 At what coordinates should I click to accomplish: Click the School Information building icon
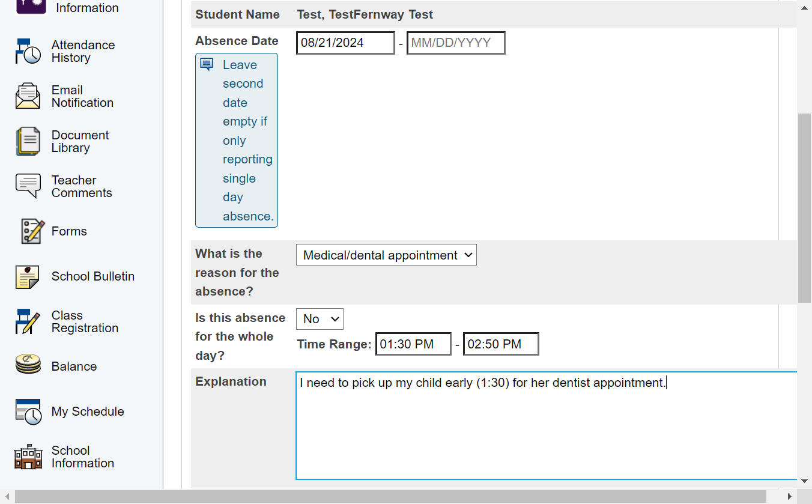click(28, 457)
